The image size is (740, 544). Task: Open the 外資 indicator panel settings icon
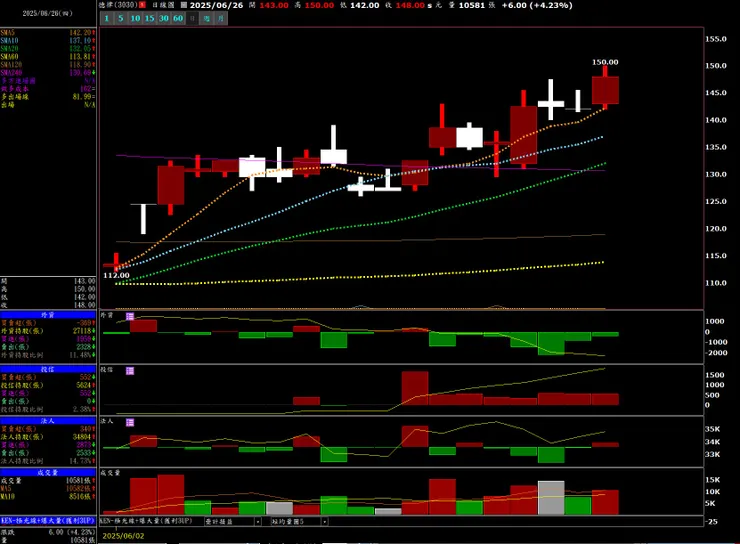pyautogui.click(x=130, y=316)
